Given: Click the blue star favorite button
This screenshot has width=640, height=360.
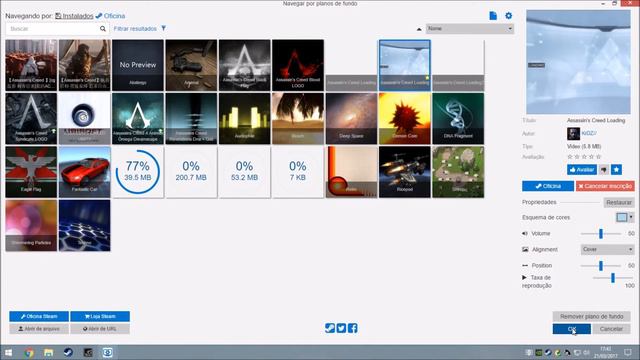Looking at the screenshot, I should 616,169.
